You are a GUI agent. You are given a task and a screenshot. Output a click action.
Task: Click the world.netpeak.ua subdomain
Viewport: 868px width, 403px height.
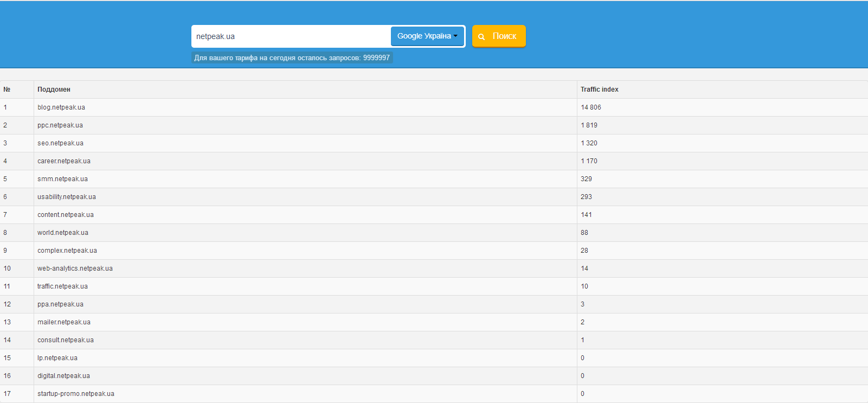(63, 233)
